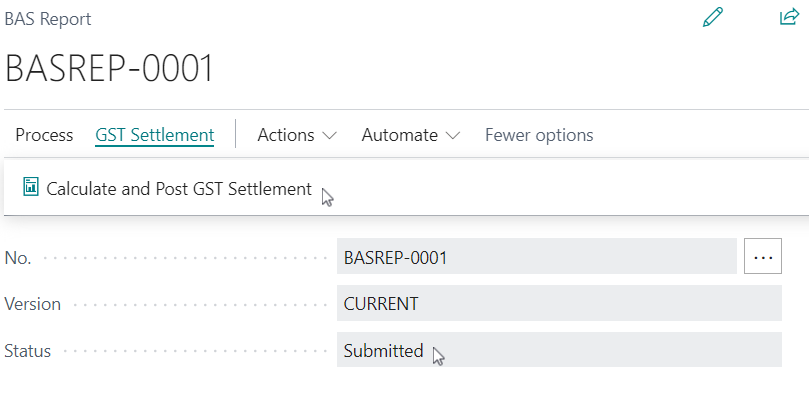Viewport: 809px width, 403px height.
Task: Click the pencil edit icon
Action: [712, 17]
